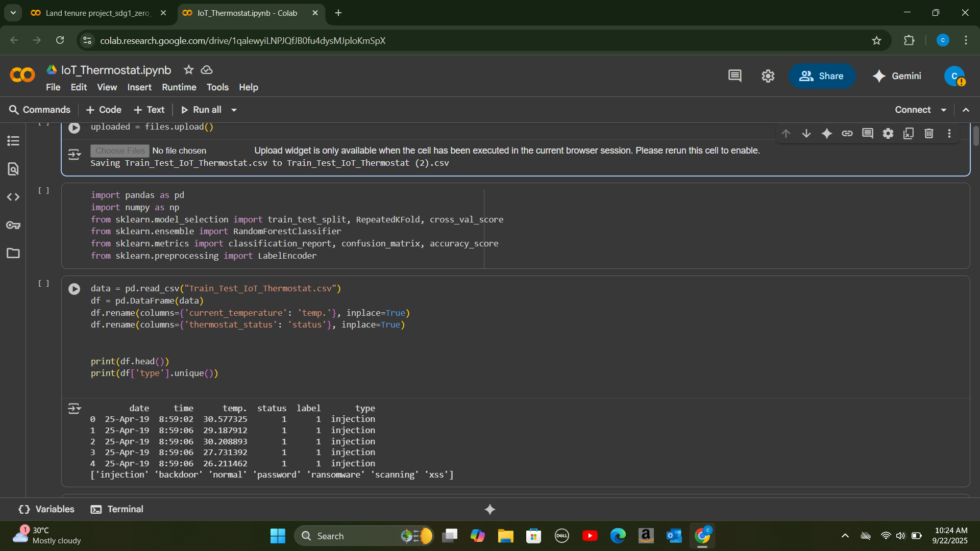Viewport: 980px width, 551px height.
Task: Open the Secrets key icon in the sidebar
Action: point(13,225)
